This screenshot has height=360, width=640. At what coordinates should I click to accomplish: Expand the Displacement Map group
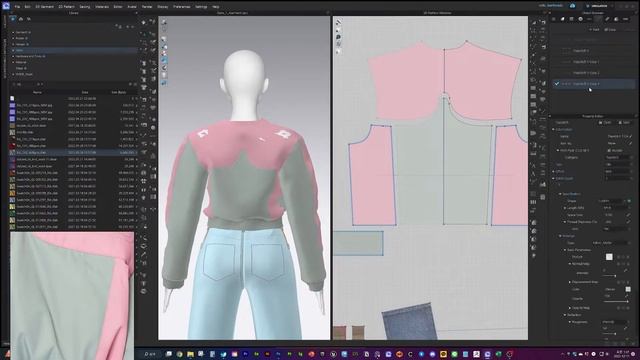click(x=569, y=282)
